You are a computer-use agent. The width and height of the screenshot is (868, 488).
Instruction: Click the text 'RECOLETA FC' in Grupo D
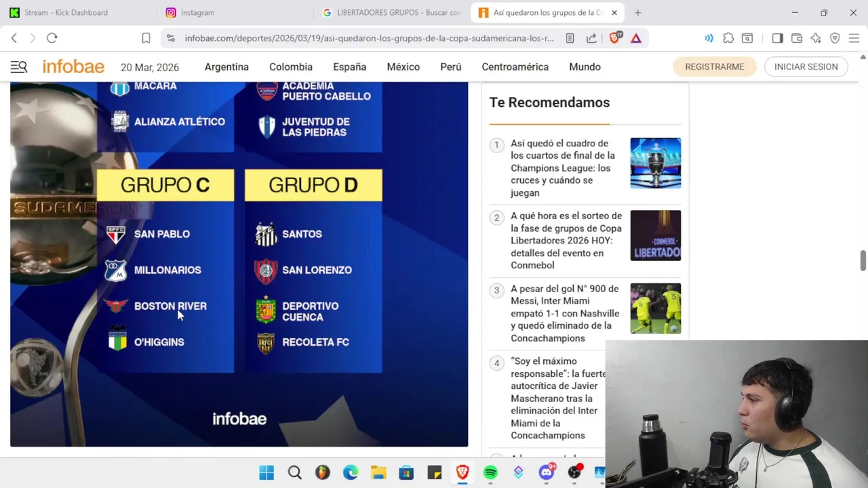pyautogui.click(x=315, y=342)
